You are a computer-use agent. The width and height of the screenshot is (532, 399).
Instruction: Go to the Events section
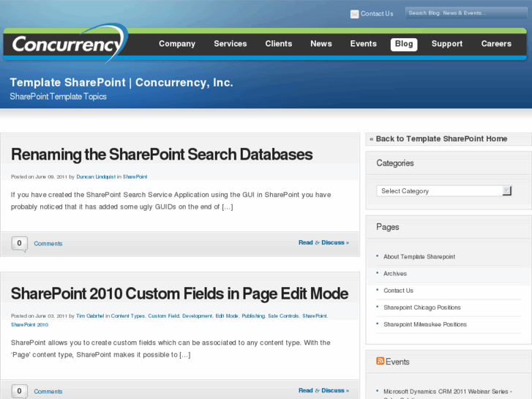[x=364, y=44]
